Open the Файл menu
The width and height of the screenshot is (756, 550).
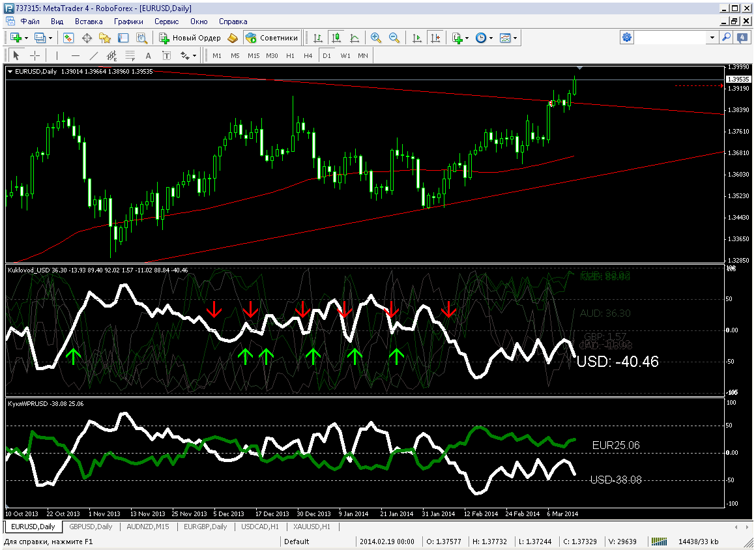(x=30, y=22)
